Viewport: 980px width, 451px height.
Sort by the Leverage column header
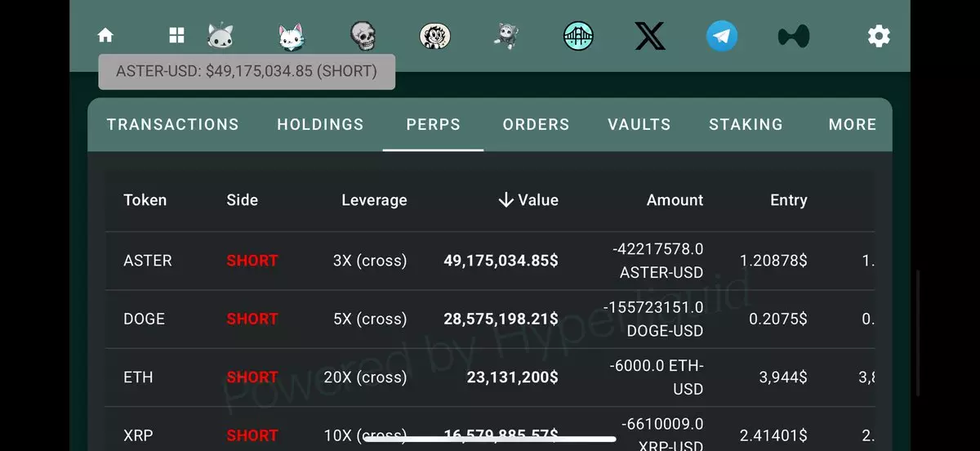coord(374,200)
